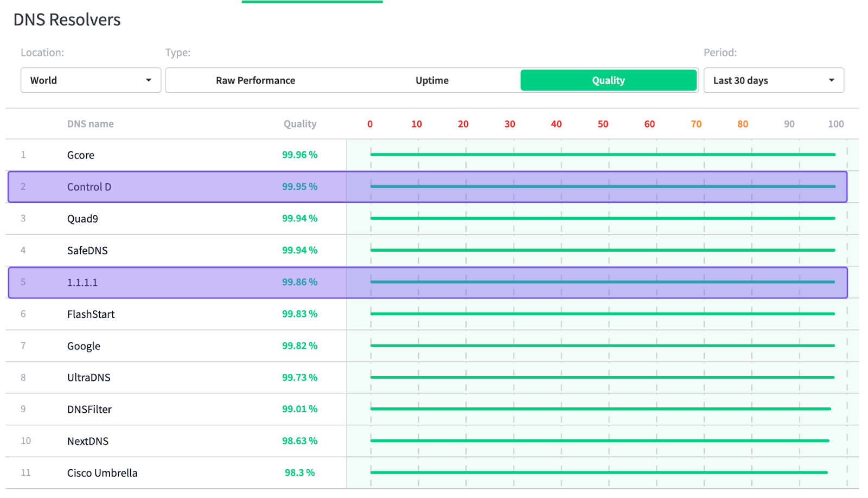Switch to the Raw Performance type
The height and width of the screenshot is (498, 868).
coord(256,80)
